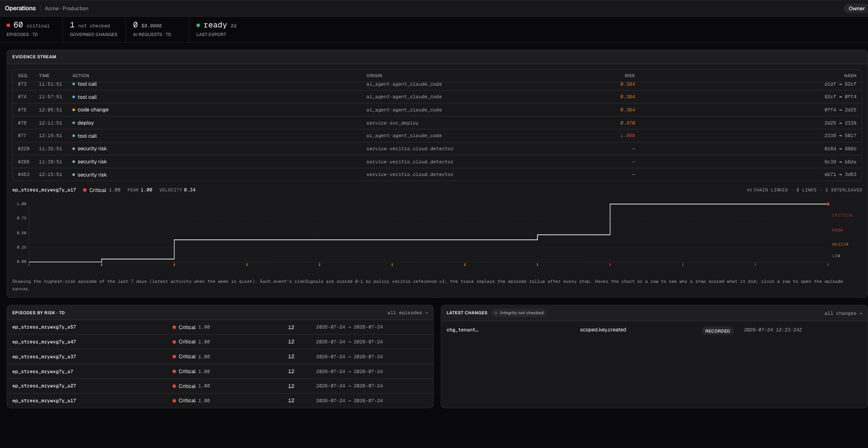
Task: Select Acme · Production environment label
Action: [x=66, y=9]
